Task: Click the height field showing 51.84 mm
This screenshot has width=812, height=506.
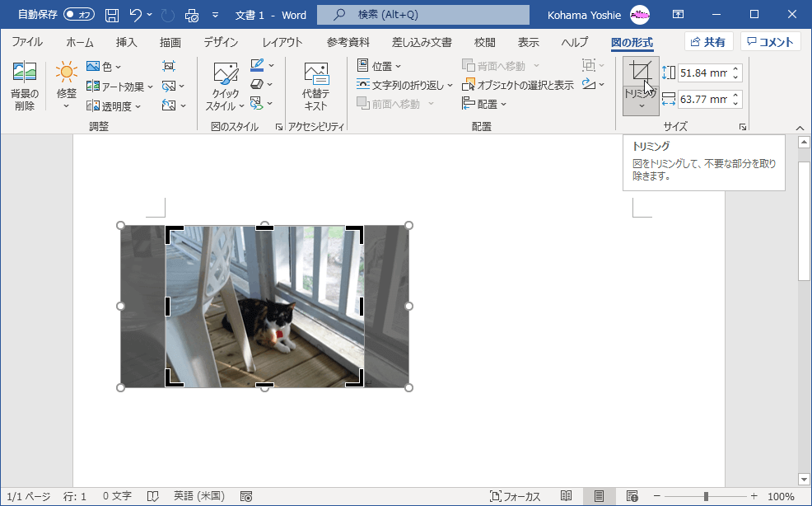Action: (x=702, y=73)
